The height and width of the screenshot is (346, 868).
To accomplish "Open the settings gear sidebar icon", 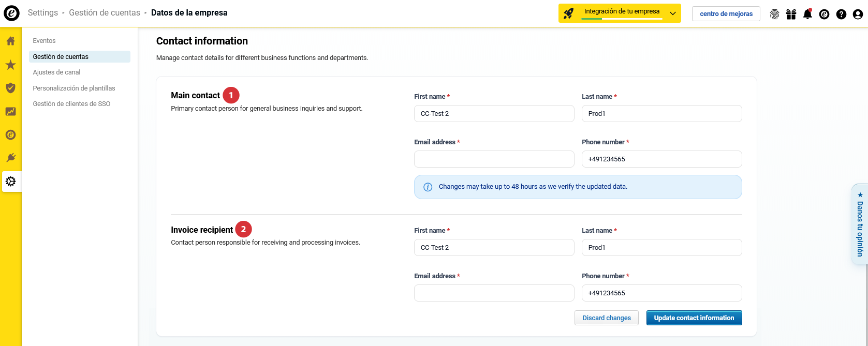I will pyautogui.click(x=10, y=182).
